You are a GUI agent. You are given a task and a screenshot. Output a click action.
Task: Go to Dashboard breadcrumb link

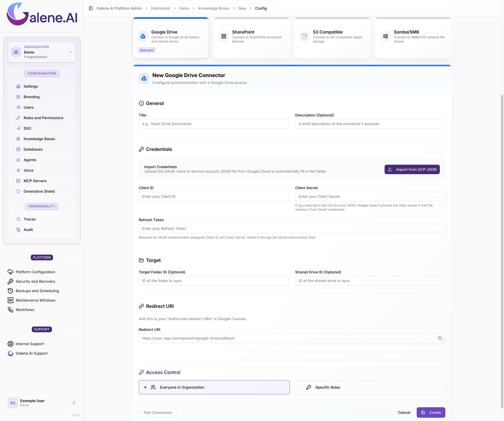click(160, 8)
